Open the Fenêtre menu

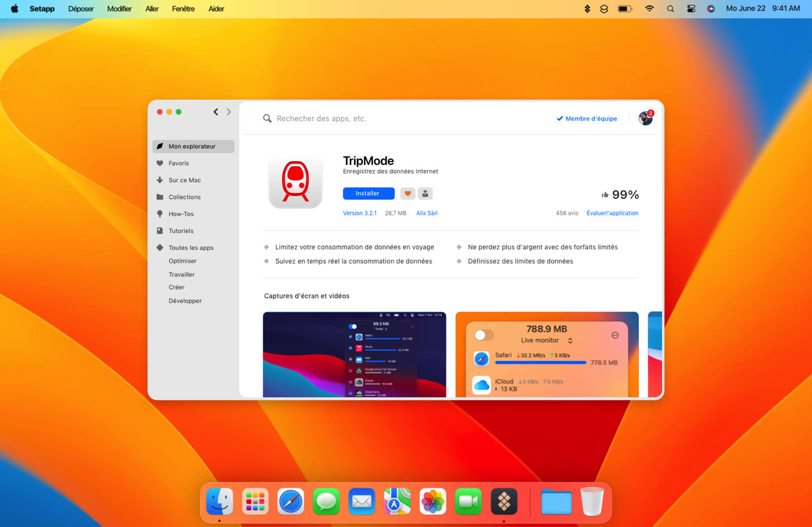tap(184, 9)
